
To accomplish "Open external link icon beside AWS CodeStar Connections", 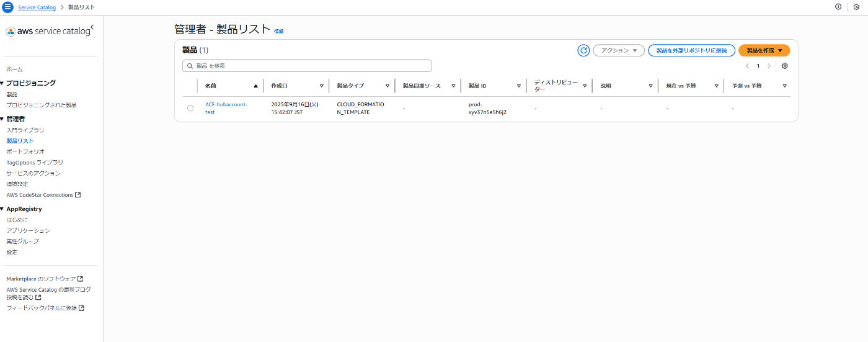I will point(78,195).
